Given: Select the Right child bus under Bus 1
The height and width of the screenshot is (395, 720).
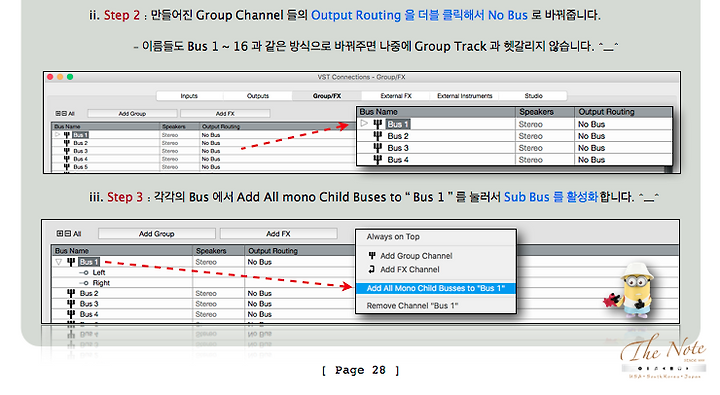Looking at the screenshot, I should pyautogui.click(x=101, y=282).
